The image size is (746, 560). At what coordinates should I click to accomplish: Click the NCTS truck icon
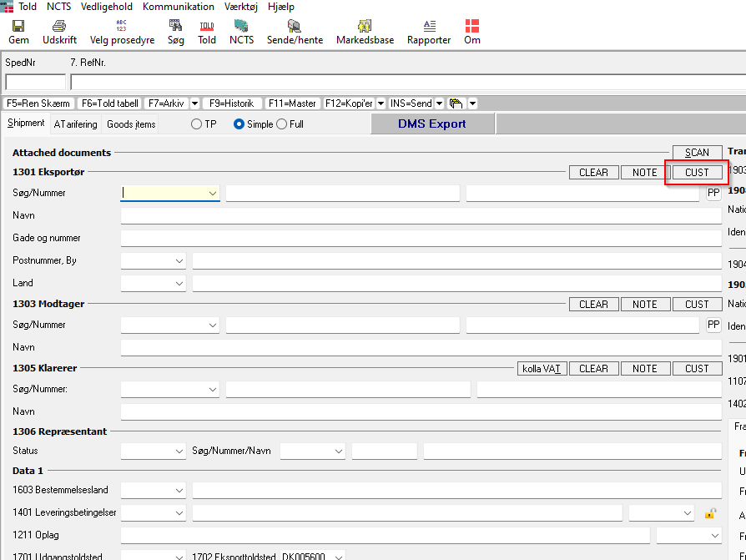[241, 32]
